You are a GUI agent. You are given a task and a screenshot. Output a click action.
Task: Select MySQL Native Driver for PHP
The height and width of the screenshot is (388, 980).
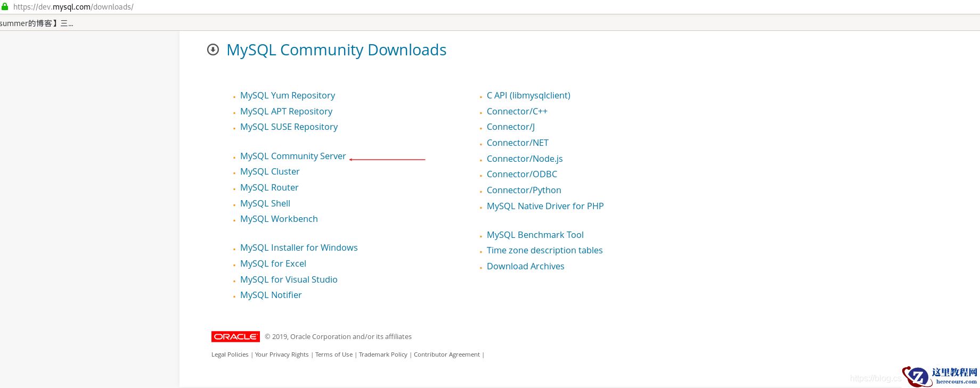(545, 206)
